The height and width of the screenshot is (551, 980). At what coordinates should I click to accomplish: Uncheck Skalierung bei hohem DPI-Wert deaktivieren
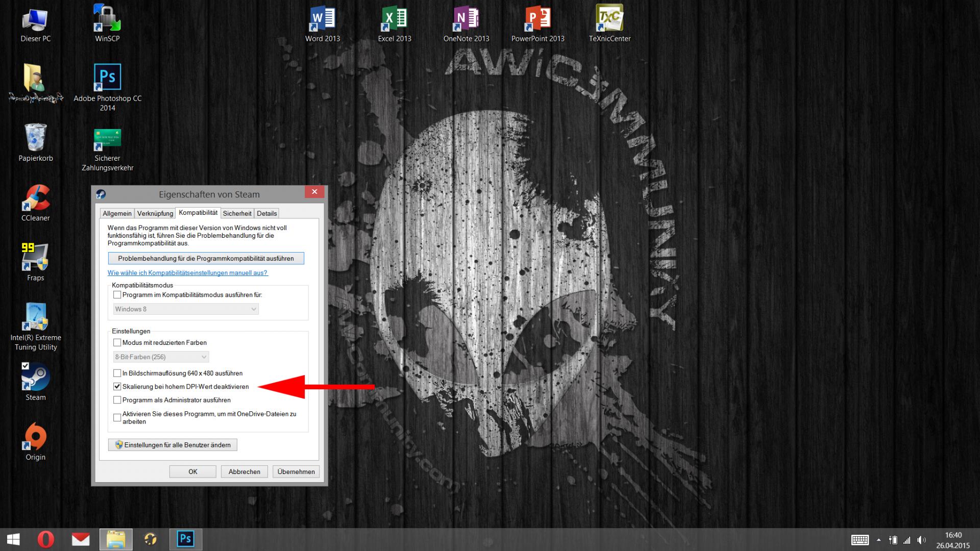pyautogui.click(x=117, y=387)
